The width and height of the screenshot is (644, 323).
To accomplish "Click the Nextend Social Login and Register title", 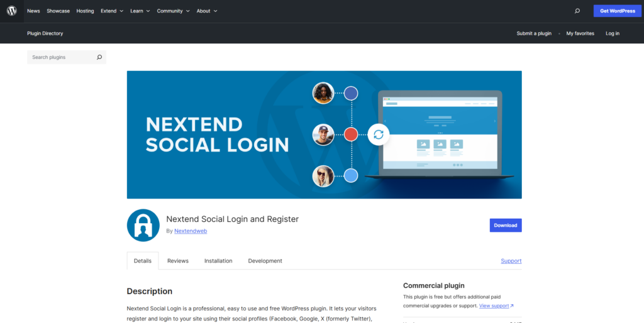I will [x=233, y=219].
